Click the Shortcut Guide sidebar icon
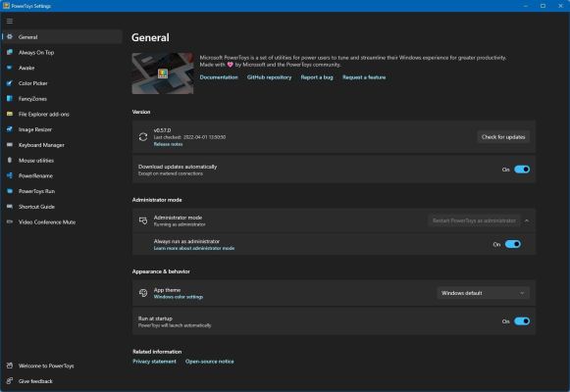The width and height of the screenshot is (570, 392). click(10, 207)
